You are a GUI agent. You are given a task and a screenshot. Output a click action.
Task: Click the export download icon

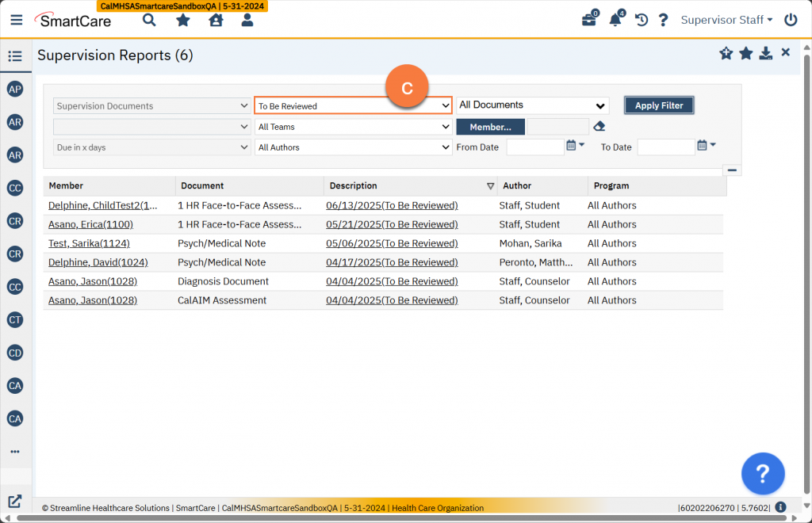(765, 53)
